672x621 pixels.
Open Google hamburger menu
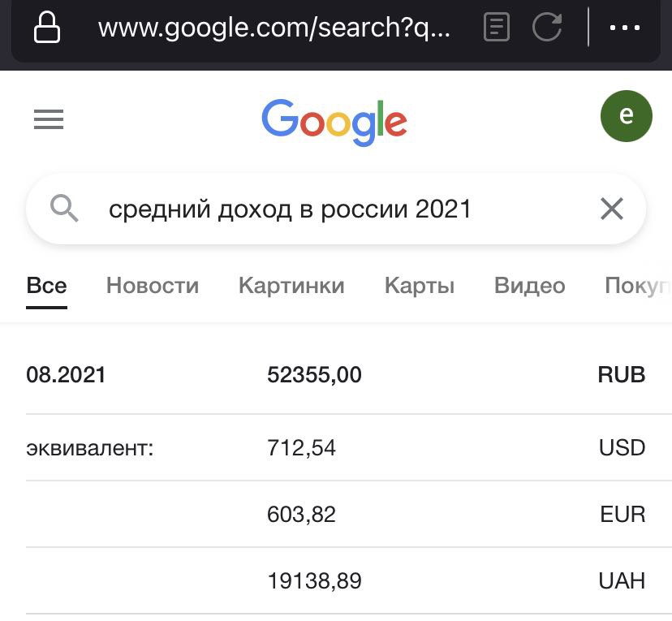pyautogui.click(x=49, y=120)
